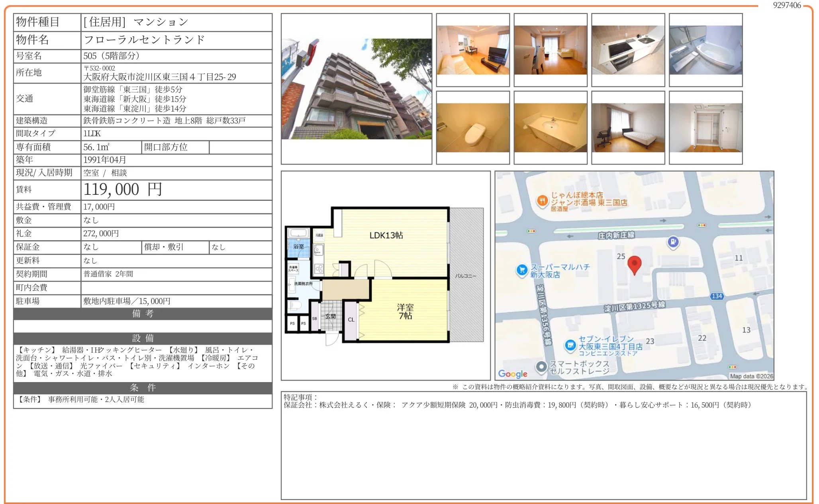This screenshot has width=819, height=504.
Task: Open the bedroom with bed photo
Action: tap(628, 127)
